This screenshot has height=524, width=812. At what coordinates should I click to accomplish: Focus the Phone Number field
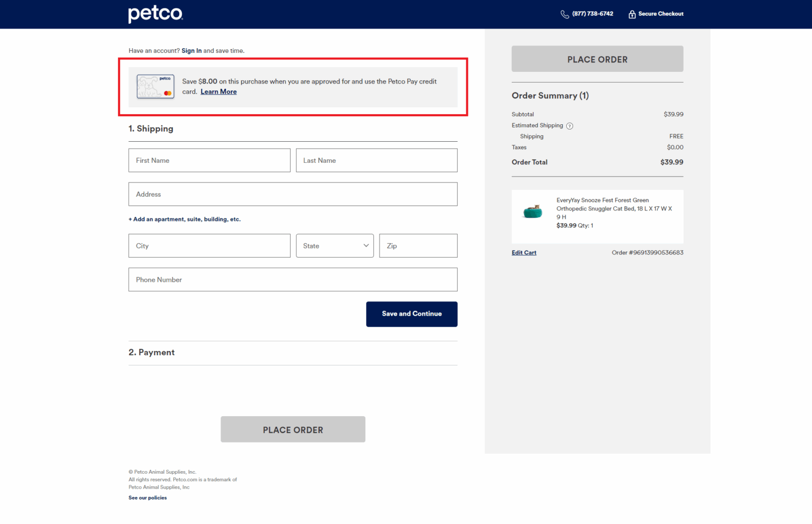click(x=293, y=279)
